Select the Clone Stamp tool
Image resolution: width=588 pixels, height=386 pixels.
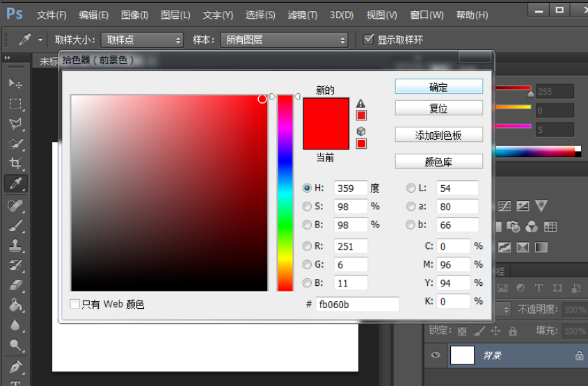(15, 246)
